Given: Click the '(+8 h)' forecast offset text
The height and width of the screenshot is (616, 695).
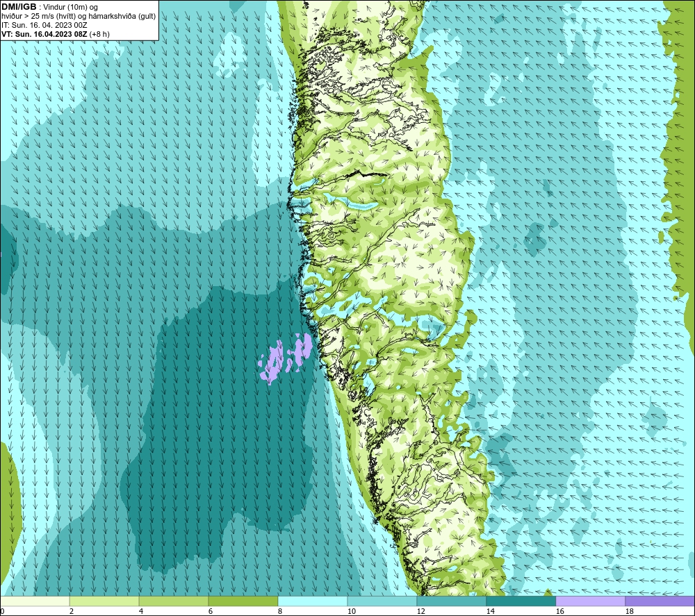Looking at the screenshot, I should (99, 34).
